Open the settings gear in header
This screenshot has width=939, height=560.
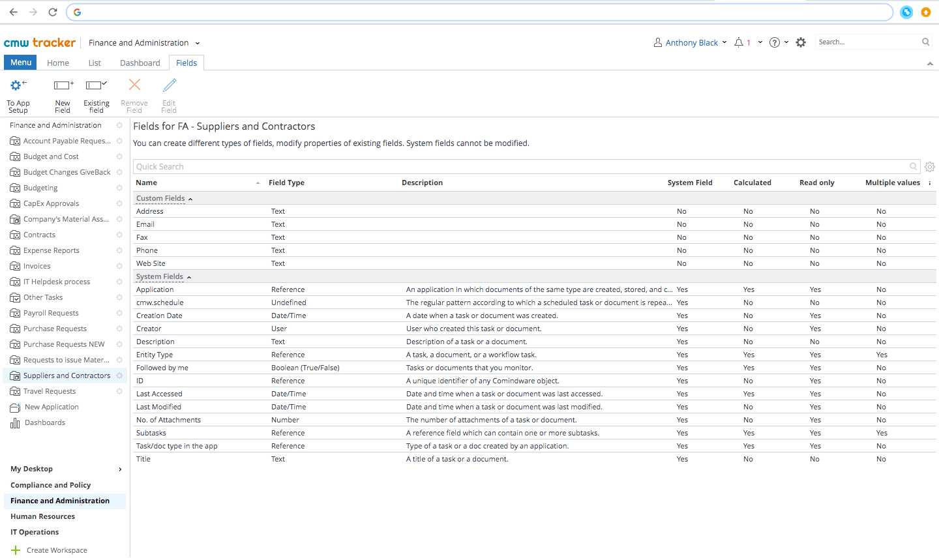801,42
